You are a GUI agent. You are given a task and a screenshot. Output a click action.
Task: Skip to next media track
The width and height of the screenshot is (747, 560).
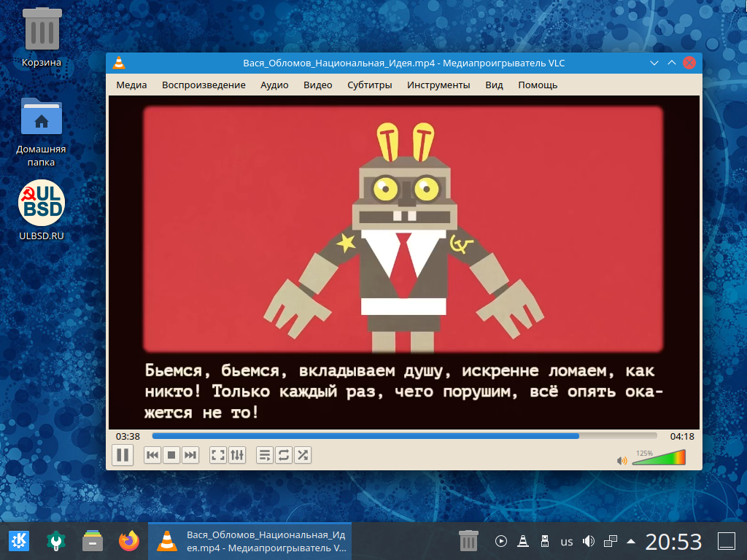point(190,456)
